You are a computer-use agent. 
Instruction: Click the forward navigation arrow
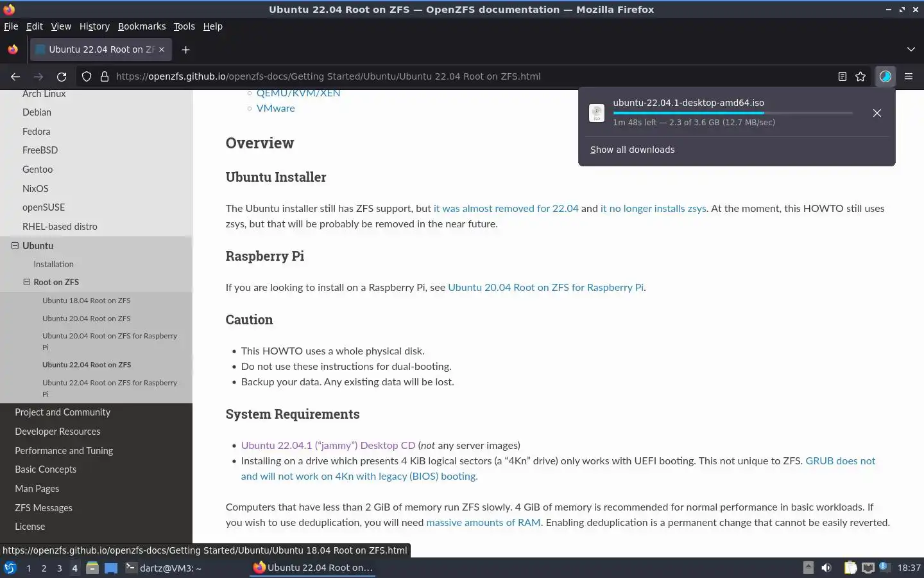tap(38, 76)
